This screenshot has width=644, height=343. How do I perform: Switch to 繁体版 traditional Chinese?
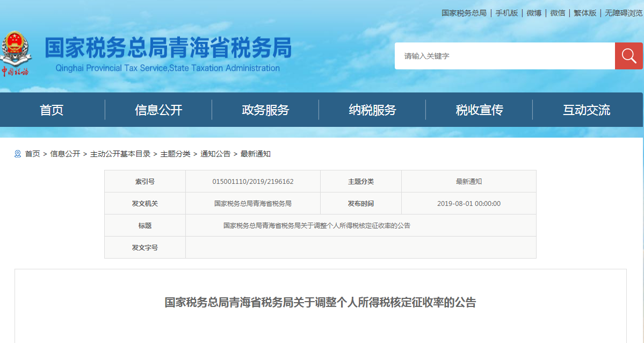pos(585,13)
